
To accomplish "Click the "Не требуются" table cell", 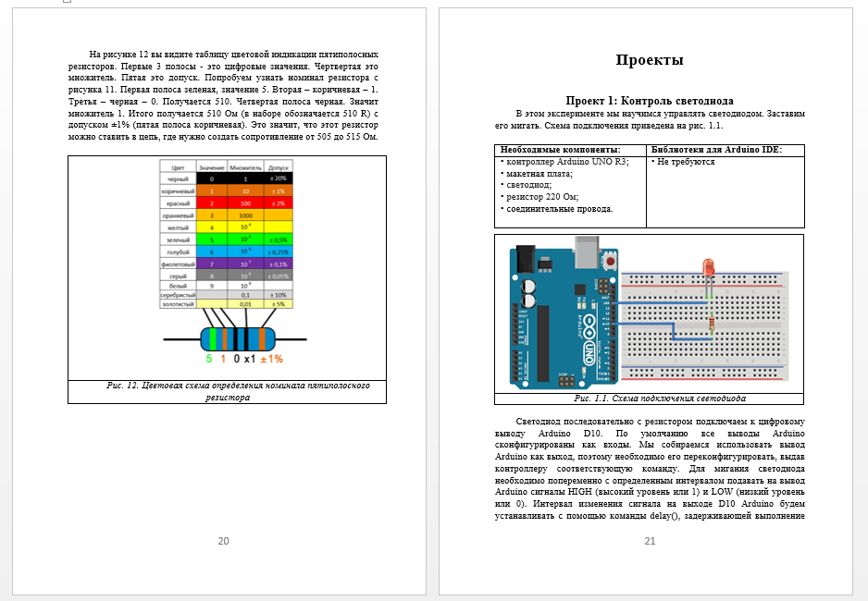I will pyautogui.click(x=686, y=163).
